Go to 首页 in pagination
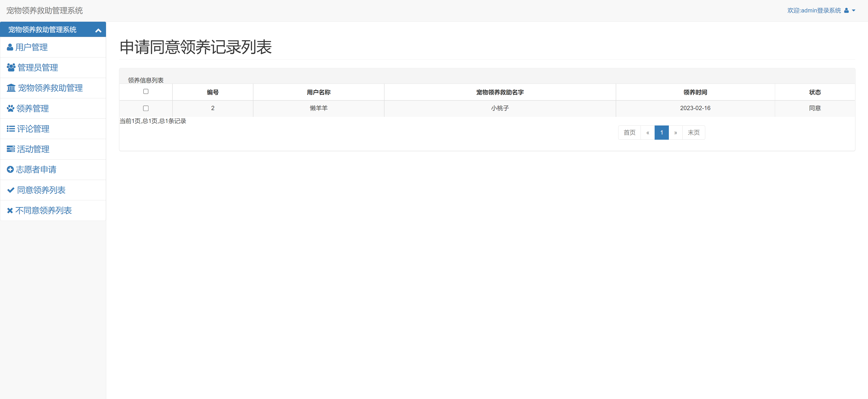This screenshot has width=868, height=399. pos(629,132)
